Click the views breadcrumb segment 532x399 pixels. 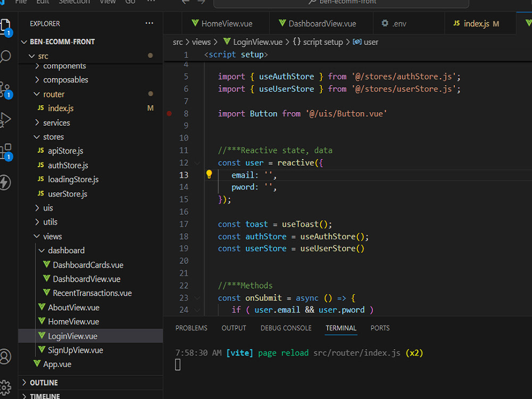(x=201, y=41)
